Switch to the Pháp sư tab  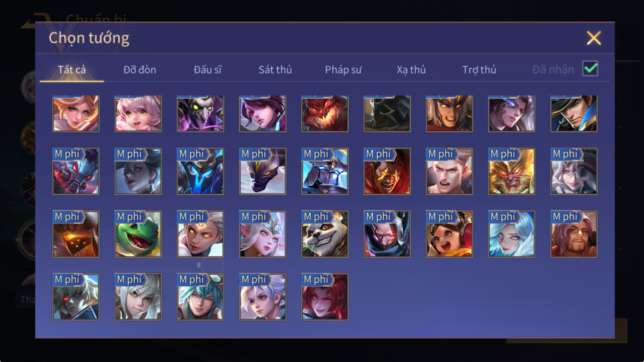[343, 70]
